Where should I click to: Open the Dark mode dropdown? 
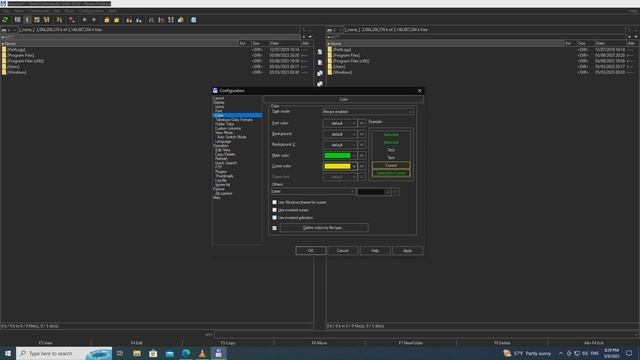click(x=368, y=111)
